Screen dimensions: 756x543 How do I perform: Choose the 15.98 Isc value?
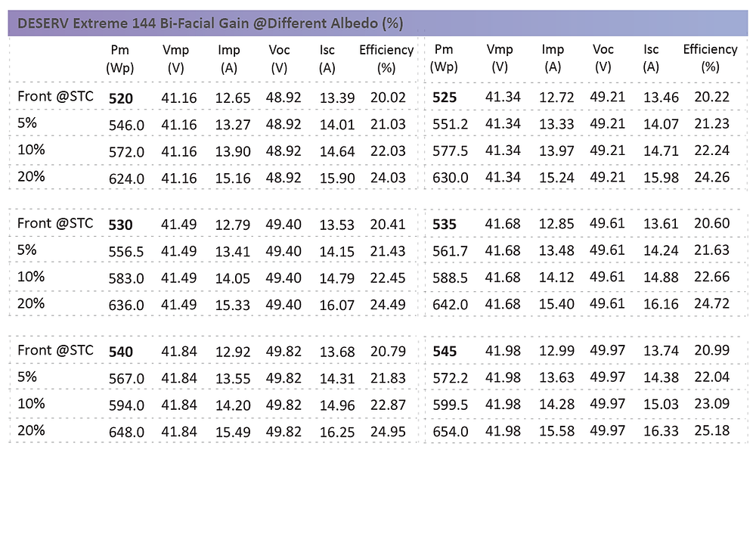[x=661, y=178]
